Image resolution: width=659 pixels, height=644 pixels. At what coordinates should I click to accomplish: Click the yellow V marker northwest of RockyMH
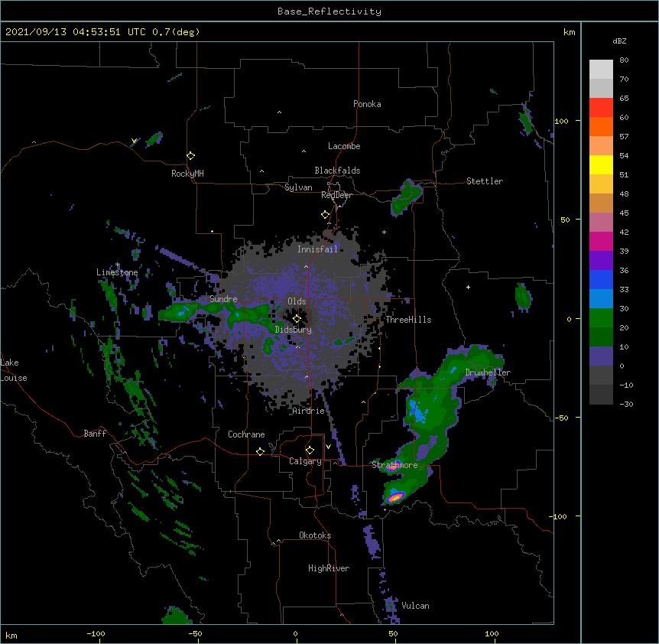(134, 141)
